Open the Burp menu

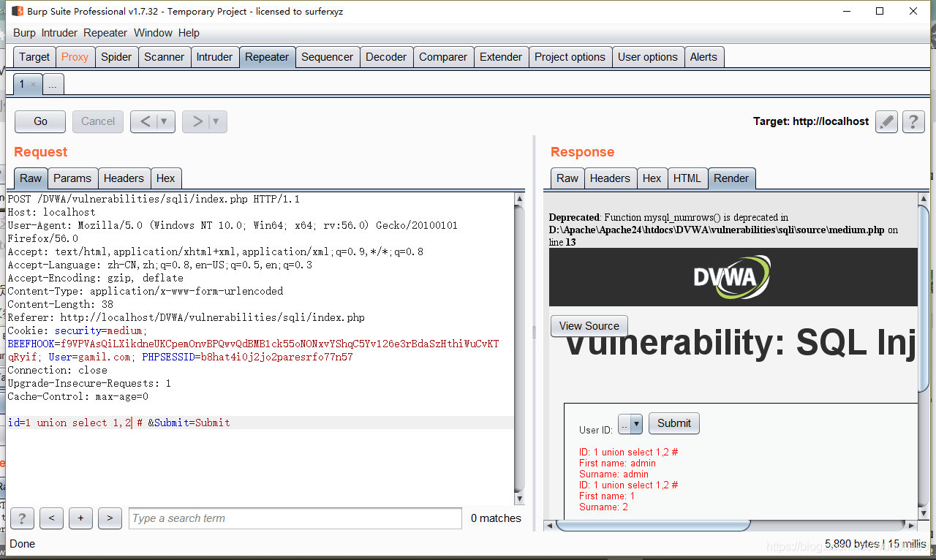[24, 33]
